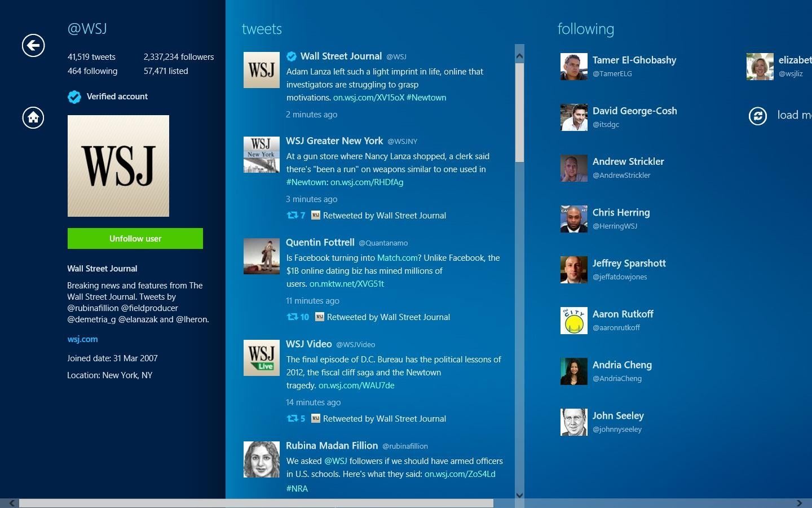Open the tweets section header

(x=262, y=29)
